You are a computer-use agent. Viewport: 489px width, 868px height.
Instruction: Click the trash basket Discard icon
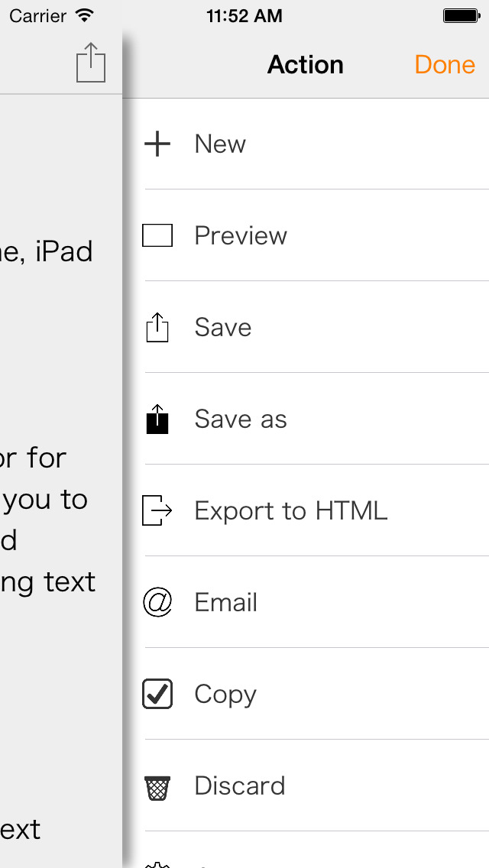pos(157,786)
